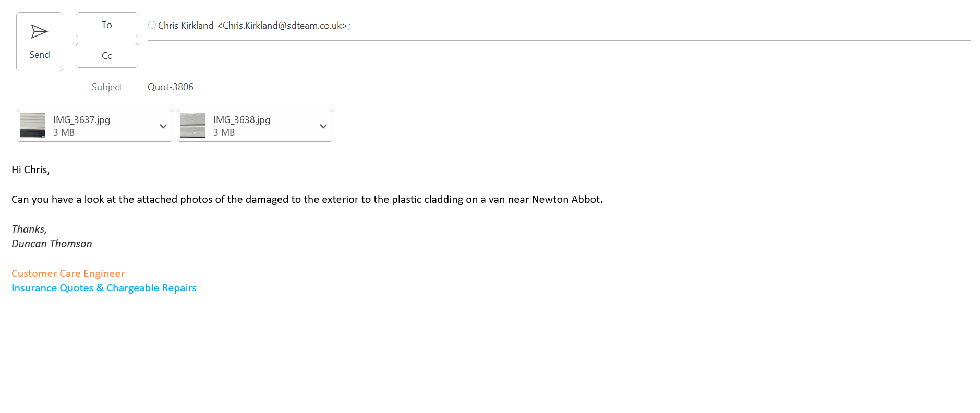Click the Subject label
The height and width of the screenshot is (413, 980).
click(106, 87)
